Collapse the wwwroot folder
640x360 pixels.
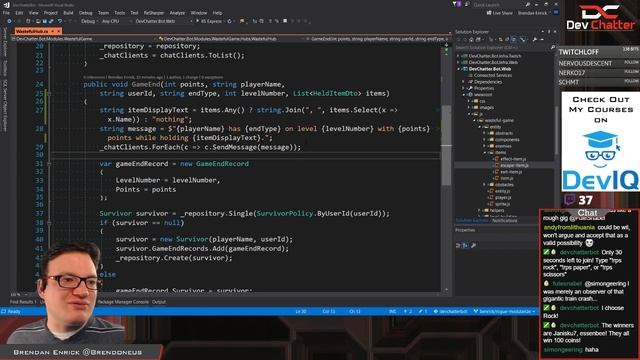[x=463, y=95]
